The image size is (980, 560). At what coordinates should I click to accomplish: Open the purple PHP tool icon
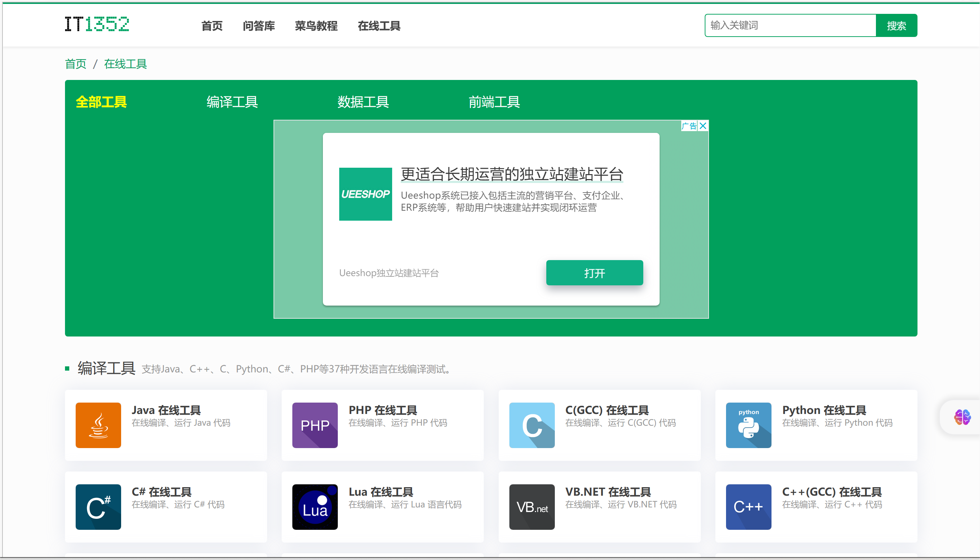pyautogui.click(x=314, y=425)
